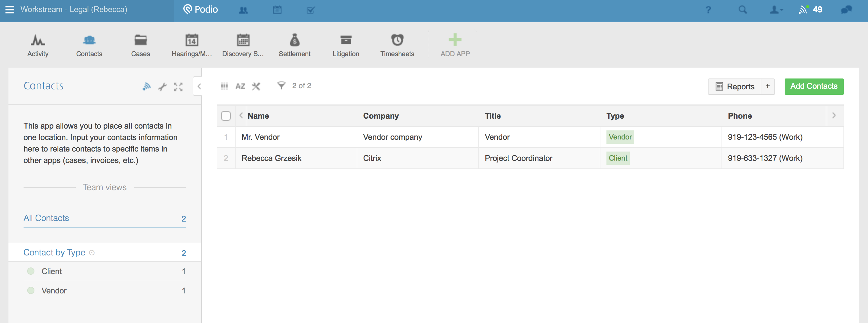Open the chat bubbles icon
Image resolution: width=868 pixels, height=323 pixels.
(846, 10)
